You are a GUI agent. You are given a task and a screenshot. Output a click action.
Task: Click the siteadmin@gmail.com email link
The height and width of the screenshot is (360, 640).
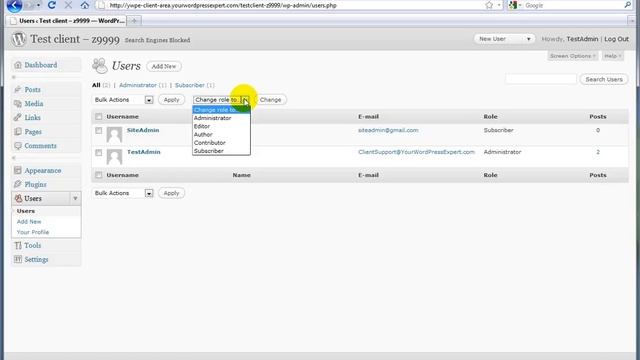[x=388, y=130]
